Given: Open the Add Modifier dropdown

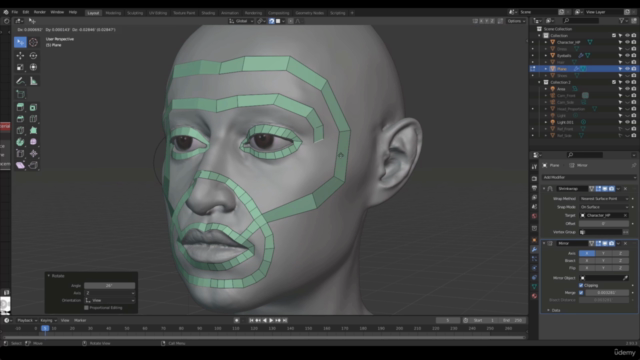Looking at the screenshot, I should (x=589, y=177).
